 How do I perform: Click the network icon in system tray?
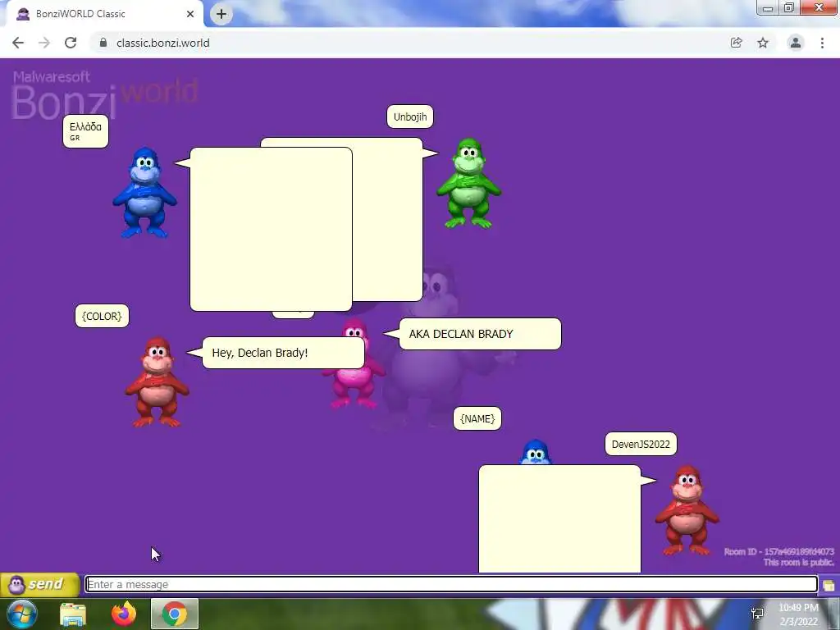pyautogui.click(x=757, y=614)
